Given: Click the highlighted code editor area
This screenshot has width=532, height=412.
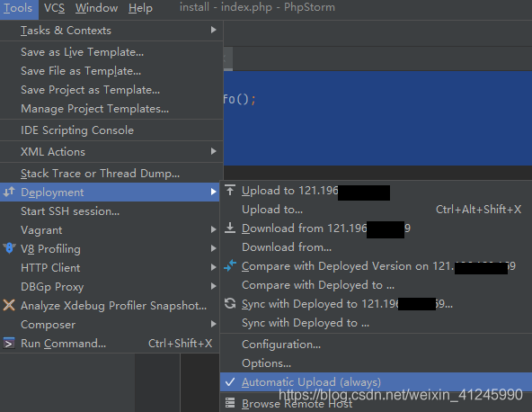Looking at the screenshot, I should 377,118.
